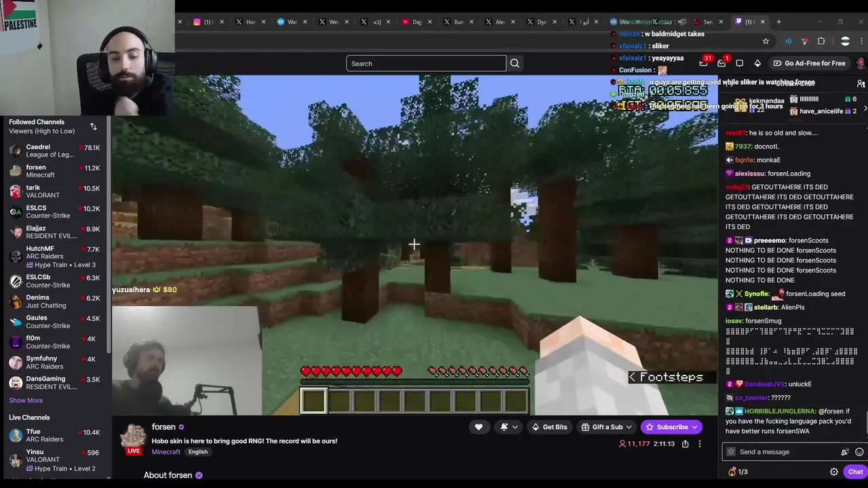This screenshot has width=868, height=488.
Task: Show more followed channels
Action: pos(26,401)
